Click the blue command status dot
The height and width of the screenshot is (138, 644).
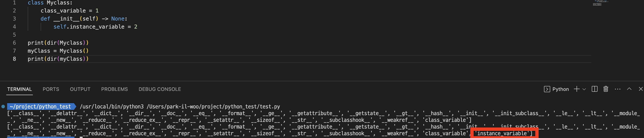(3, 107)
